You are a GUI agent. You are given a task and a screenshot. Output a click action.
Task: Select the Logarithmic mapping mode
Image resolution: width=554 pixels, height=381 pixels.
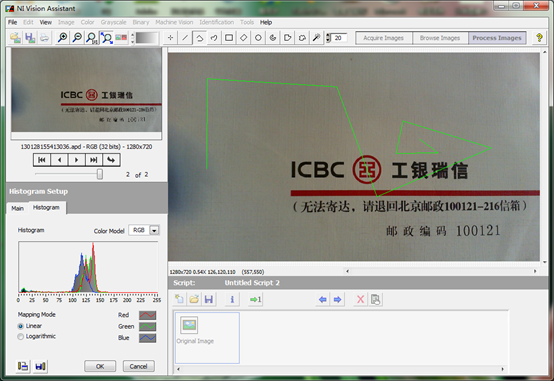pyautogui.click(x=37, y=336)
